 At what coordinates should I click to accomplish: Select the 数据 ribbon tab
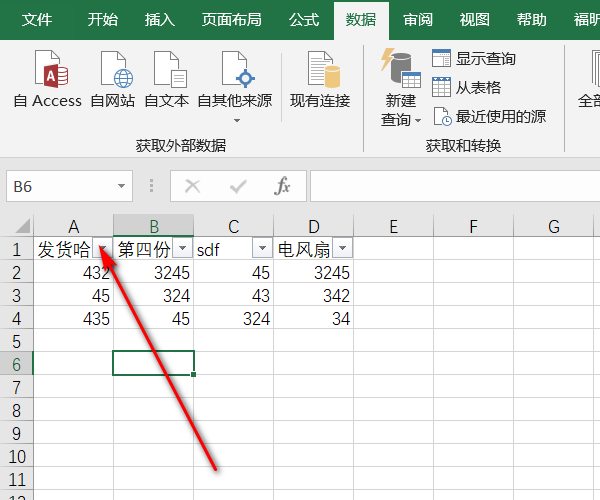coord(361,20)
